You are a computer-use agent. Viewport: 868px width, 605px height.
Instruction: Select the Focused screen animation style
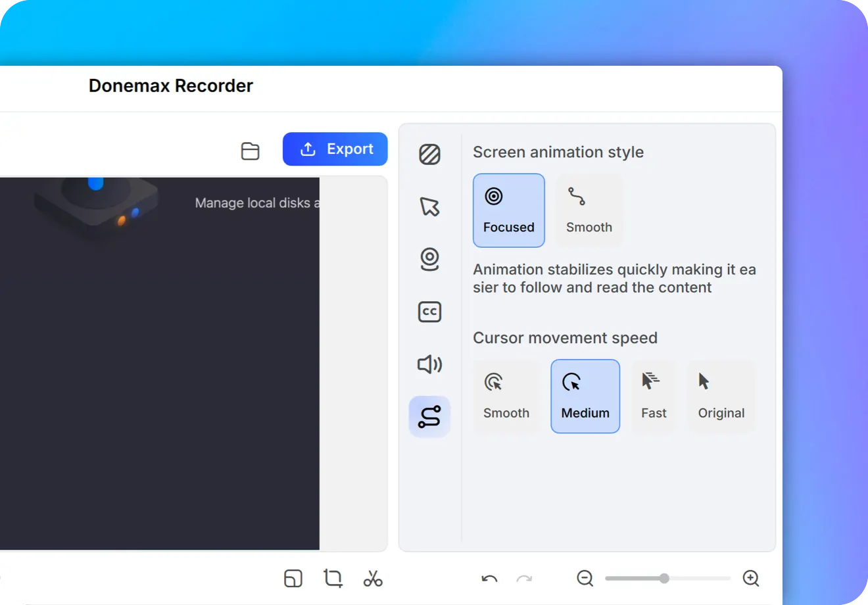509,210
